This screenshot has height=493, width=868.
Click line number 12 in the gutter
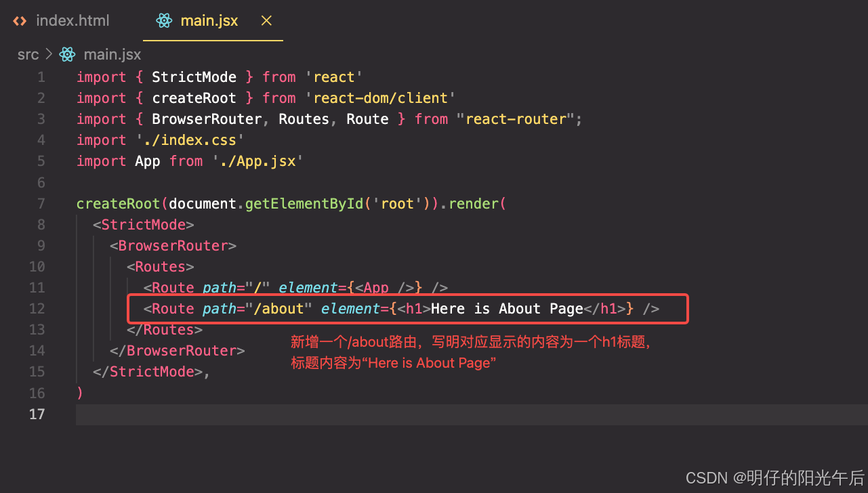[37, 309]
